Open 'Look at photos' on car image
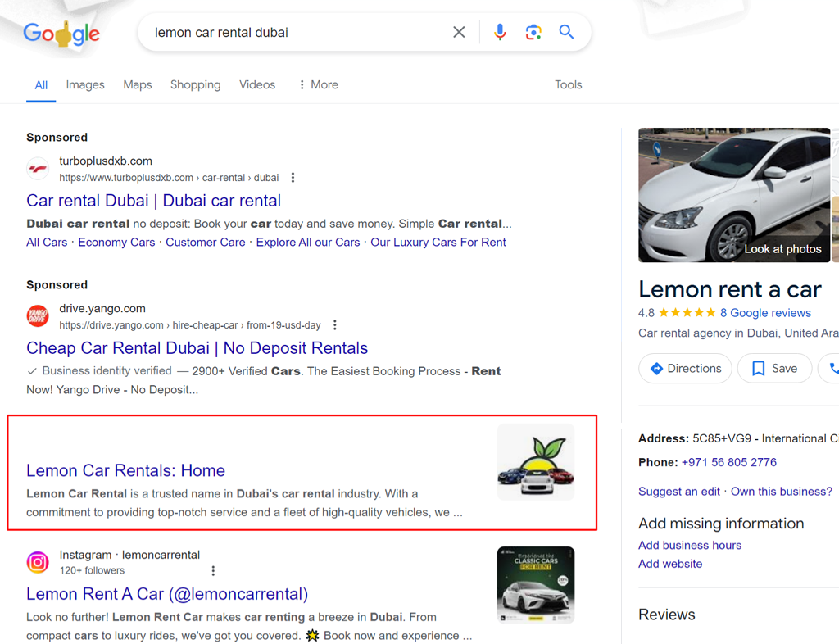839x644 pixels. [782, 249]
